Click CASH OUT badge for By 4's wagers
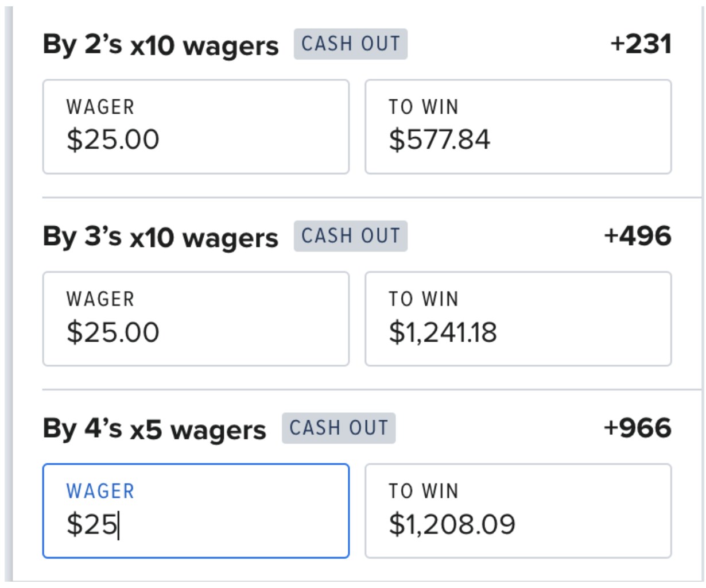The height and width of the screenshot is (588, 706). [x=338, y=428]
